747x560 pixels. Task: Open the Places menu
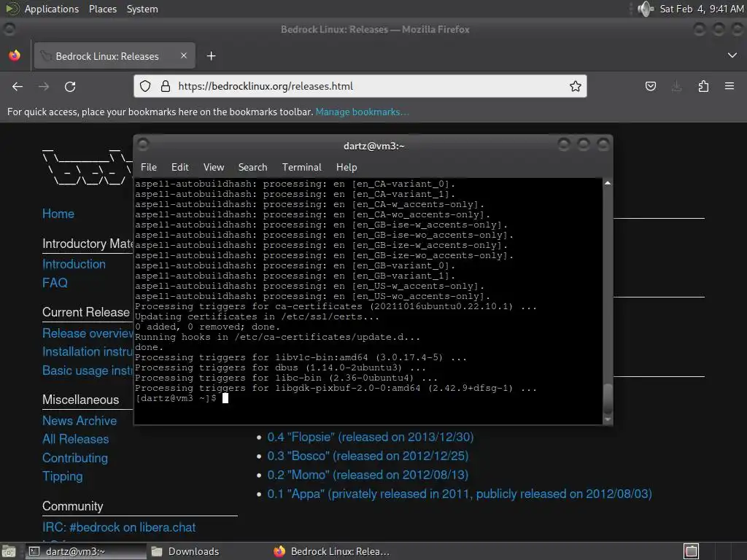click(x=103, y=9)
